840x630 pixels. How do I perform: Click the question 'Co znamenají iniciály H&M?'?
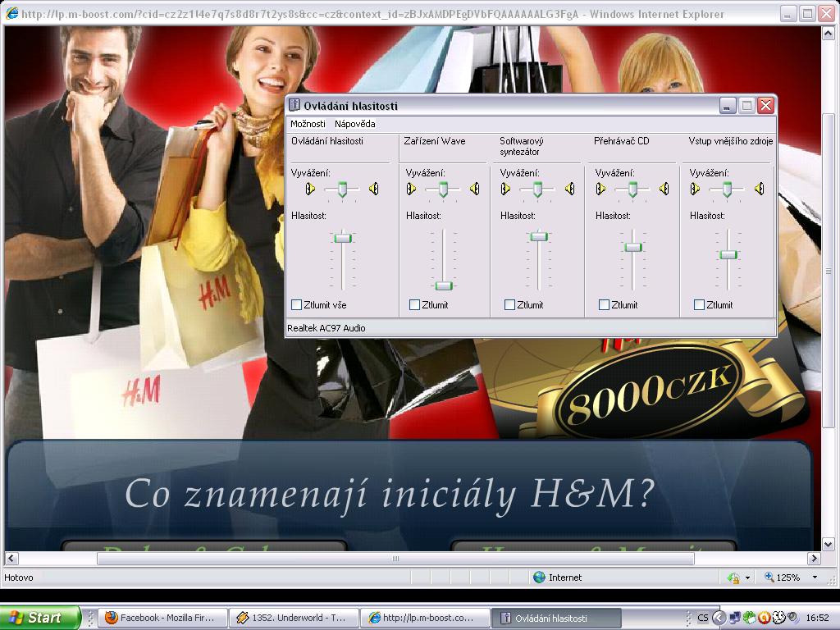(390, 494)
